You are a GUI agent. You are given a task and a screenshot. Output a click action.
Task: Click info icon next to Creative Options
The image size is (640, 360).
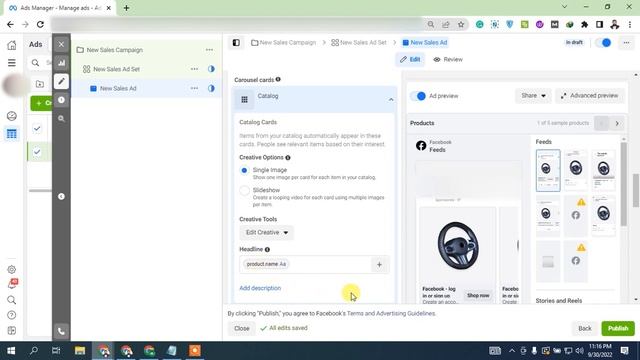288,158
